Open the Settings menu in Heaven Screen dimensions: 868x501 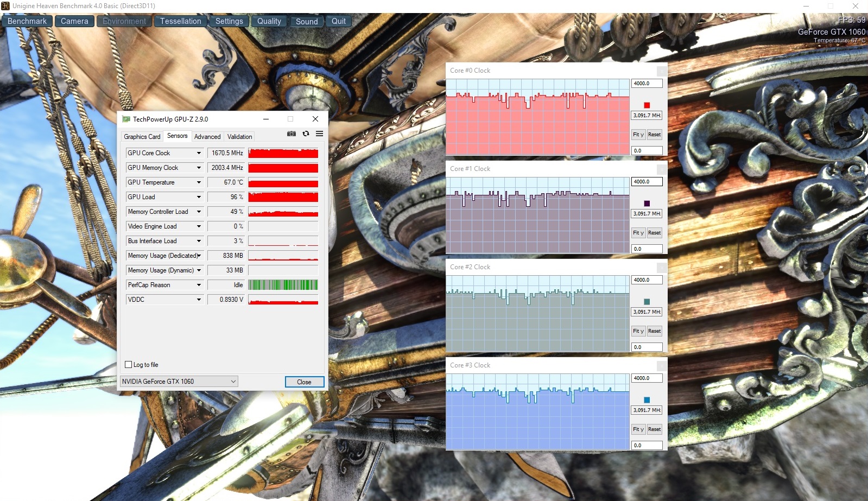[x=229, y=21]
